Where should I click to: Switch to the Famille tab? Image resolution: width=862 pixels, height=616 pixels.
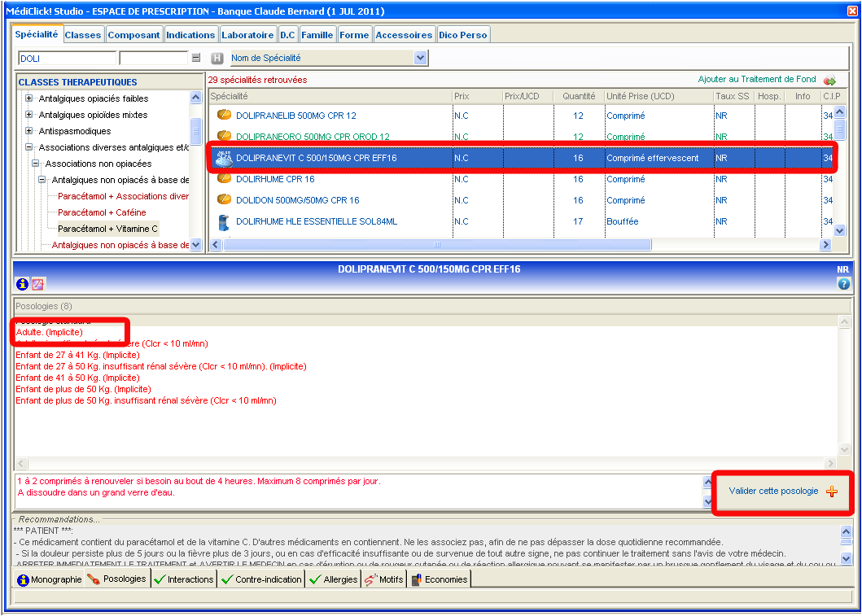[x=317, y=35]
